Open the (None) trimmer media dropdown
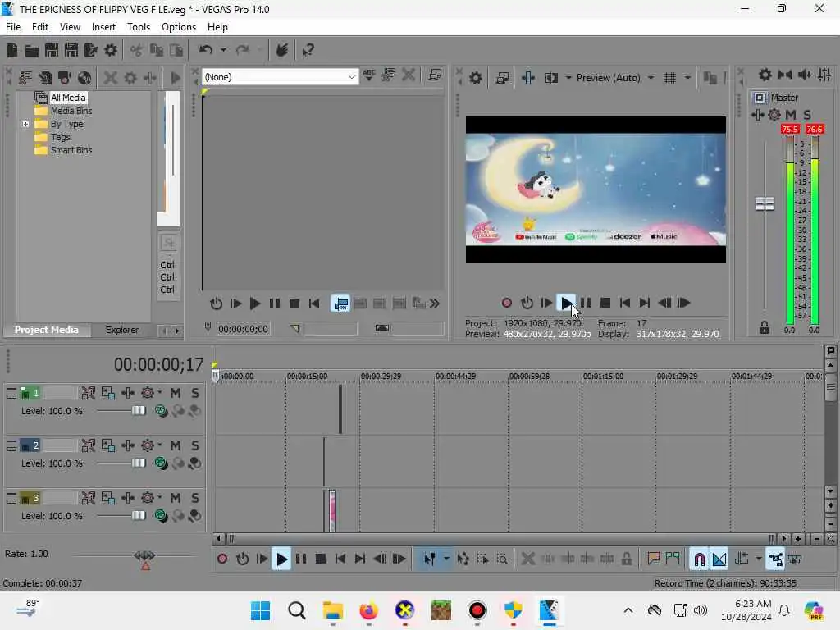 [x=351, y=77]
